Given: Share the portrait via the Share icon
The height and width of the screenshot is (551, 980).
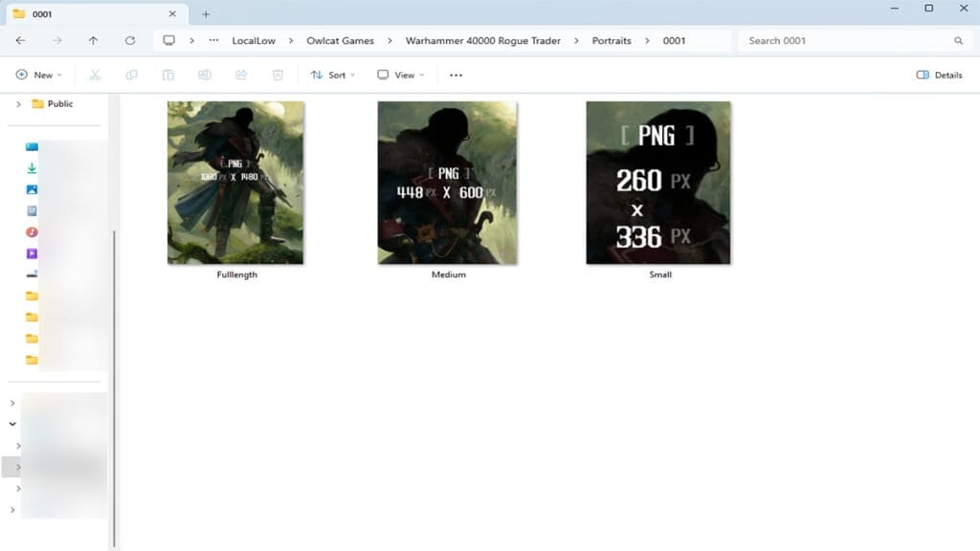Looking at the screenshot, I should click(241, 75).
